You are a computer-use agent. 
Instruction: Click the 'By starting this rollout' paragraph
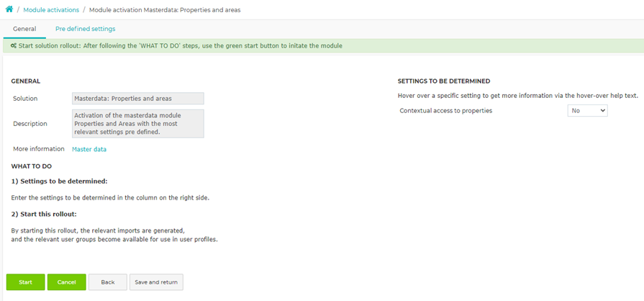(x=114, y=235)
